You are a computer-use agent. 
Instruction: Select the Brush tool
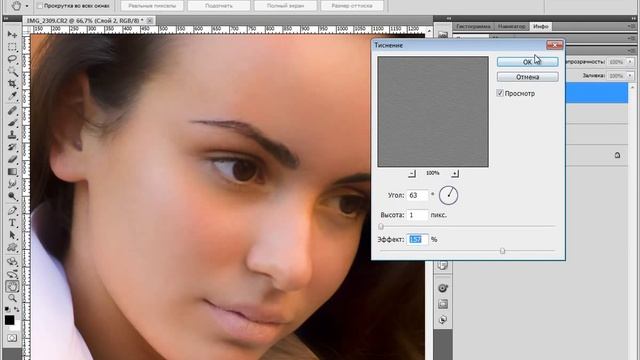point(12,122)
